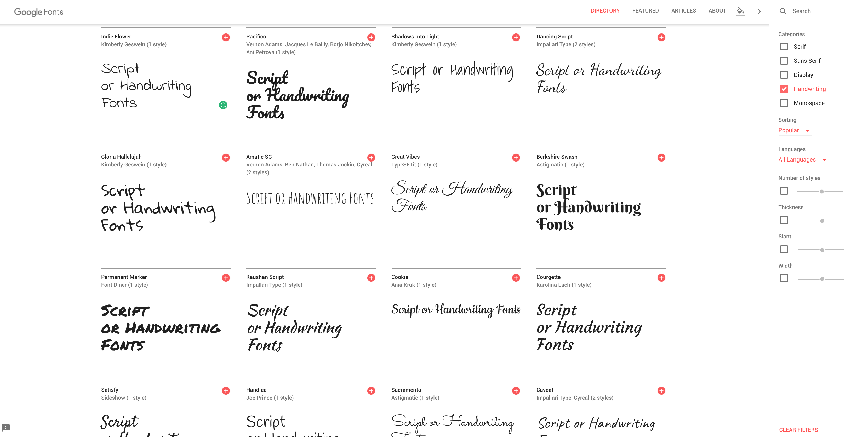
Task: Enable the Handwriting category checkbox
Action: (x=783, y=89)
